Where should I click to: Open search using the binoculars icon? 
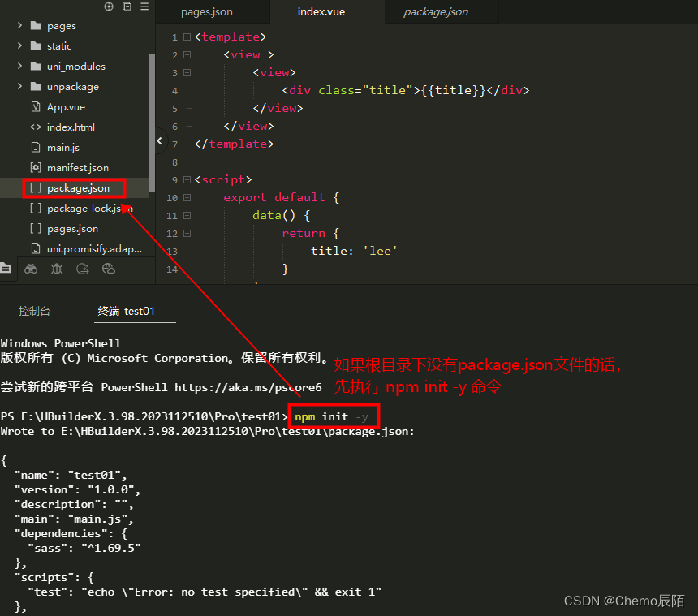click(31, 268)
